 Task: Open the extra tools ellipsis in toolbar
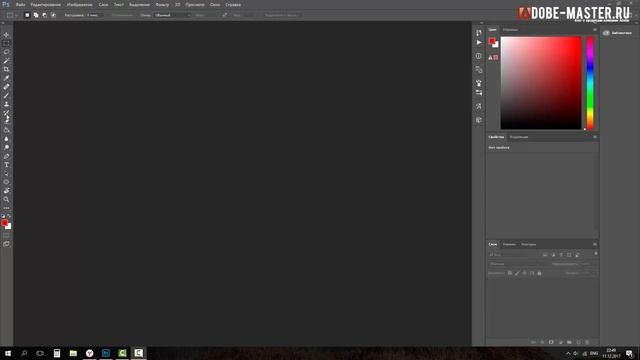pos(6,208)
